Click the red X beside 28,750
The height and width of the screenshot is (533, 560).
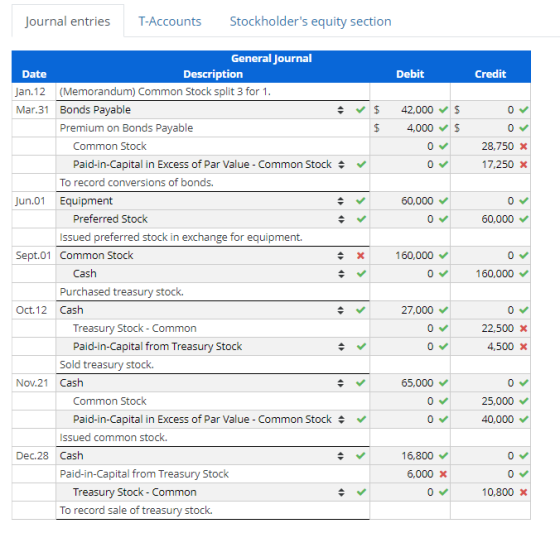(x=524, y=146)
